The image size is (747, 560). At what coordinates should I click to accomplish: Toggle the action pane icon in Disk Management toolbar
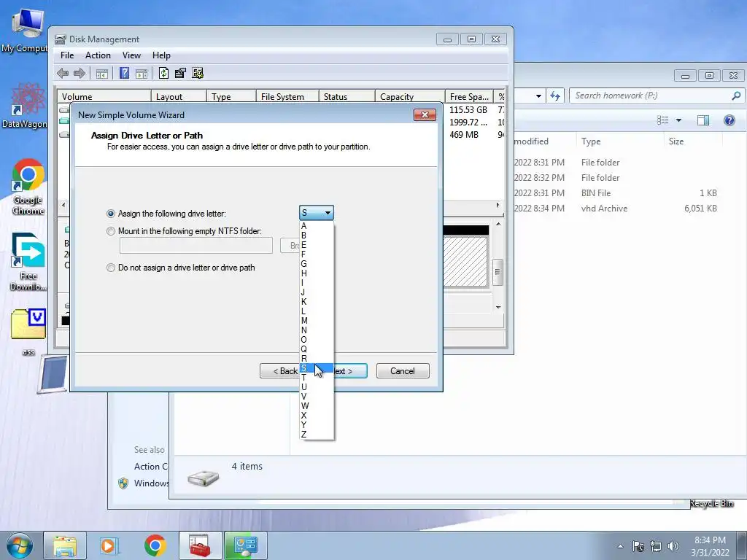pyautogui.click(x=142, y=74)
